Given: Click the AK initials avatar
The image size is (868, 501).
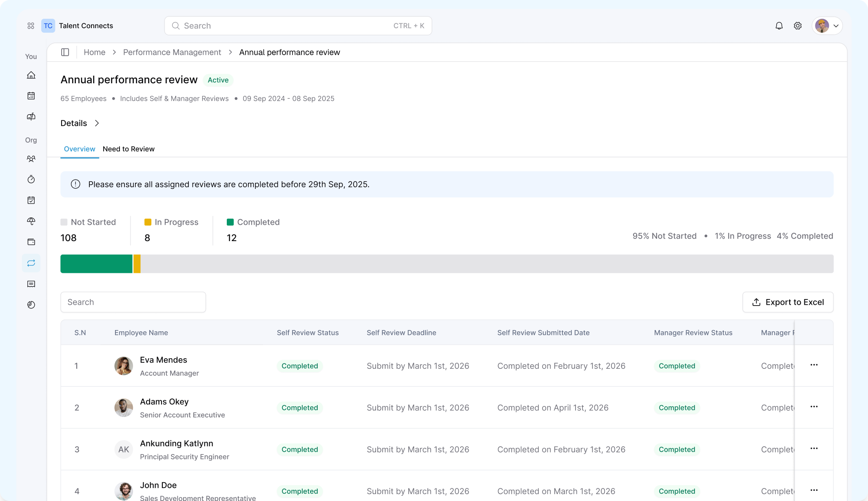Looking at the screenshot, I should tap(124, 450).
